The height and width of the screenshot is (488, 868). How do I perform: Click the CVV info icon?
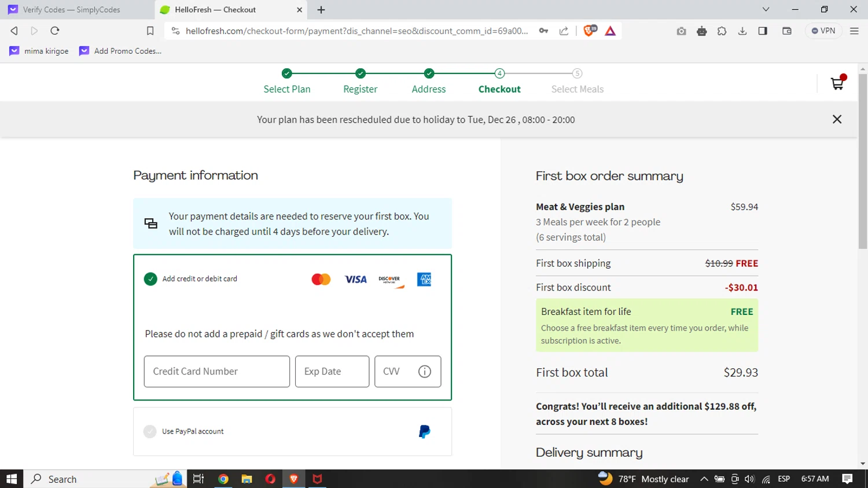click(425, 372)
